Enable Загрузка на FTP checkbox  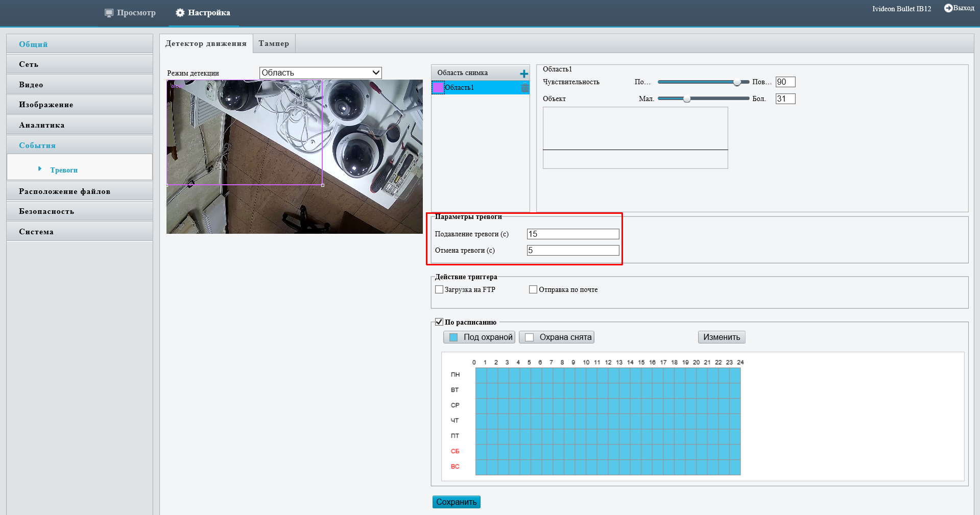[x=439, y=289]
